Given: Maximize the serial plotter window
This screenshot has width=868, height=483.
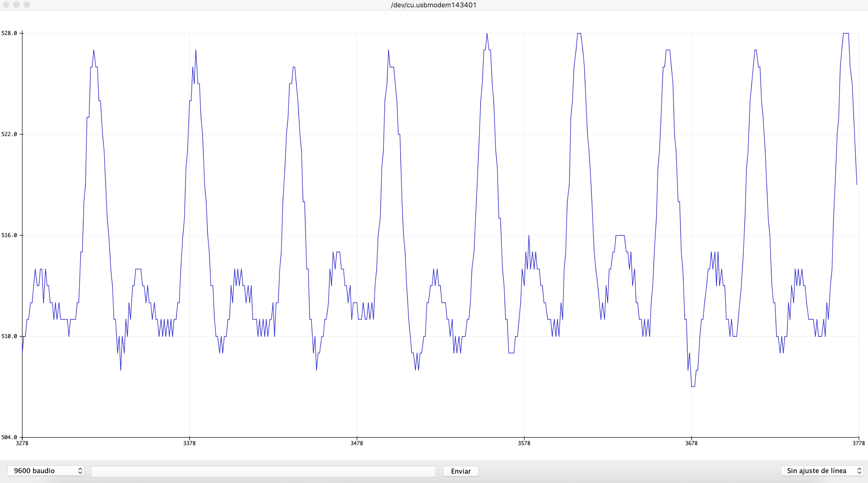Looking at the screenshot, I should pyautogui.click(x=27, y=5).
